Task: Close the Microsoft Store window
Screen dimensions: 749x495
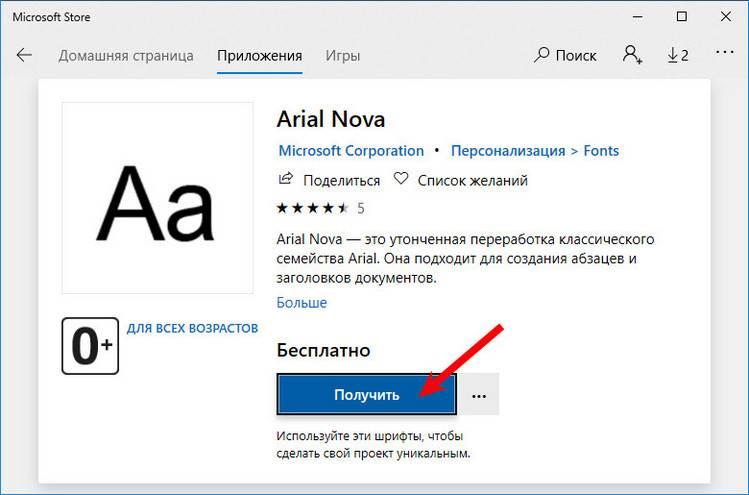Action: (726, 17)
